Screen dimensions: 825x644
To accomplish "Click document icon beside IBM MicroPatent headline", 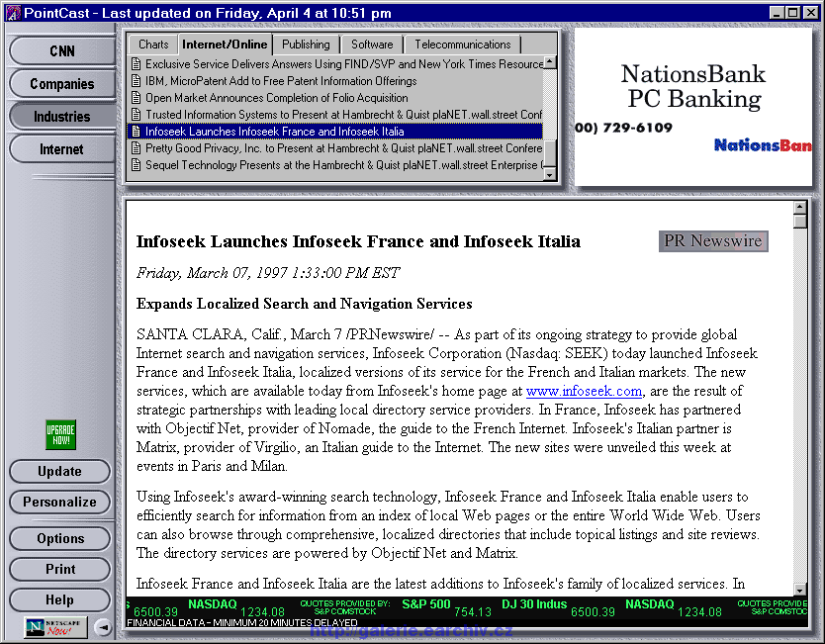I will coord(136,81).
